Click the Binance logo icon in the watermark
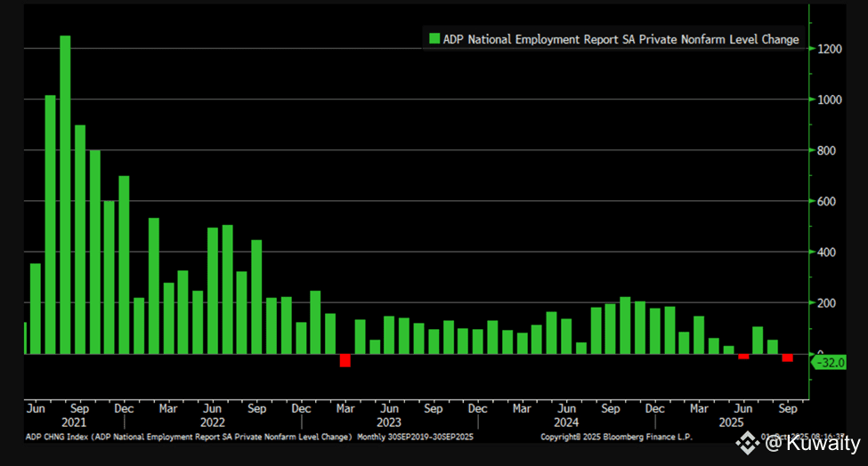The image size is (868, 466). tap(750, 443)
